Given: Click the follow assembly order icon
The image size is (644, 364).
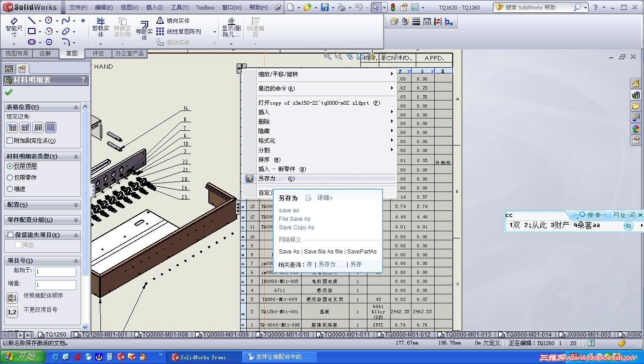Looking at the screenshot, I should [x=12, y=298].
